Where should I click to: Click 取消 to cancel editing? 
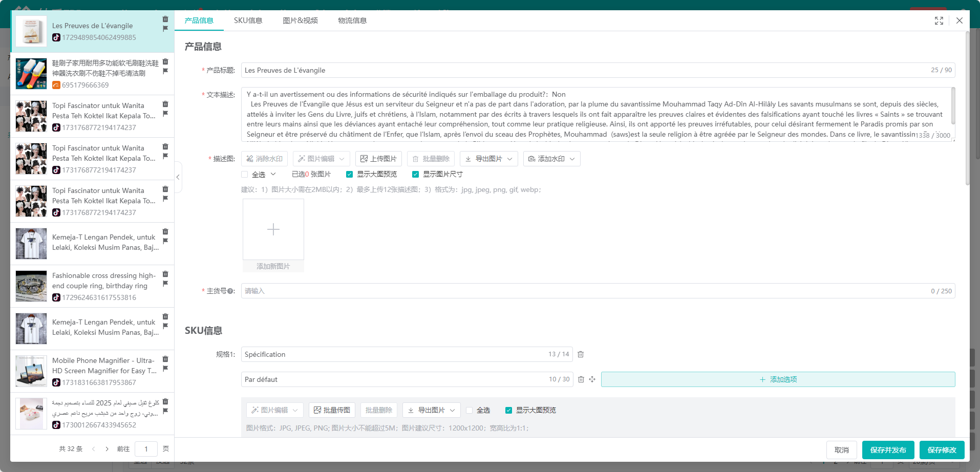click(842, 450)
